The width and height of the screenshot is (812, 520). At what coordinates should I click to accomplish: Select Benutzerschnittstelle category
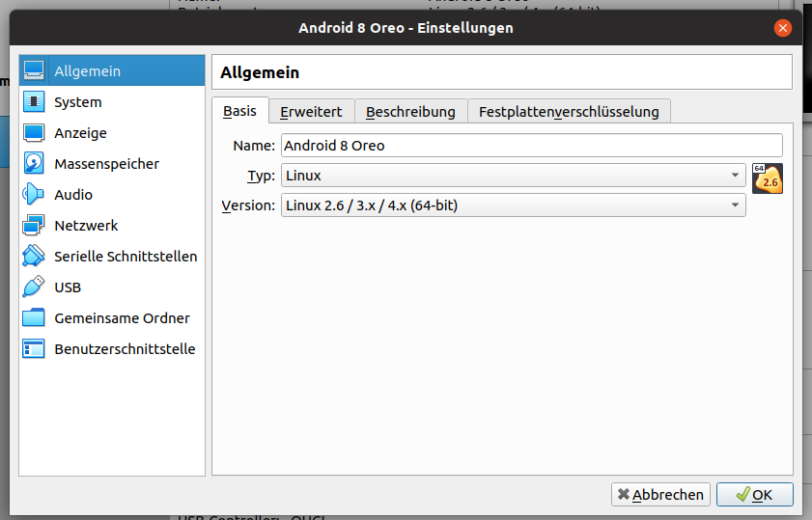[112, 348]
